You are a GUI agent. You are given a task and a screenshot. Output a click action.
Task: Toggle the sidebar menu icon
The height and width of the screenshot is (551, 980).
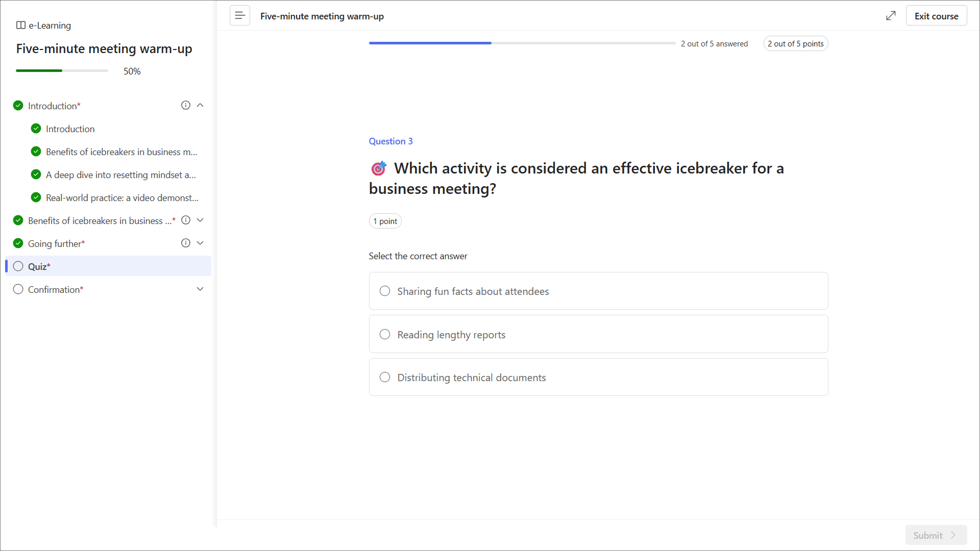[x=239, y=16]
